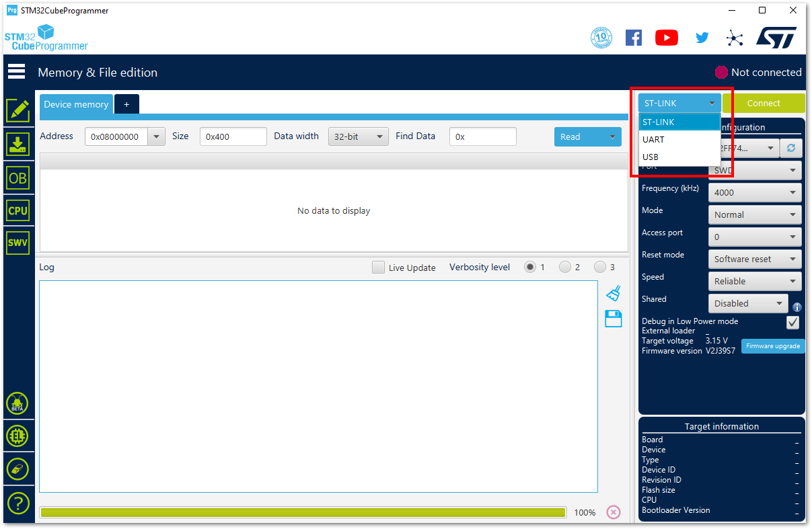Click the Memory & File edition title
This screenshot has width=812, height=529.
click(98, 72)
